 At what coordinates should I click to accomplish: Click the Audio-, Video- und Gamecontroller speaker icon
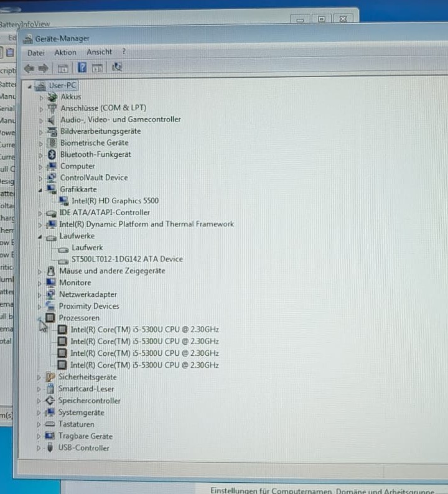pos(52,119)
